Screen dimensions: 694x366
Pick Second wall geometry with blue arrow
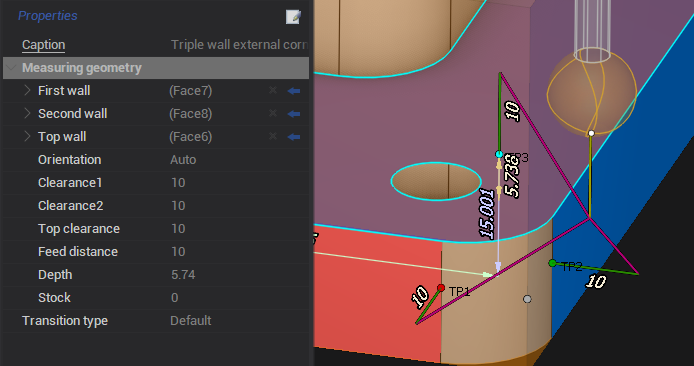click(x=294, y=114)
